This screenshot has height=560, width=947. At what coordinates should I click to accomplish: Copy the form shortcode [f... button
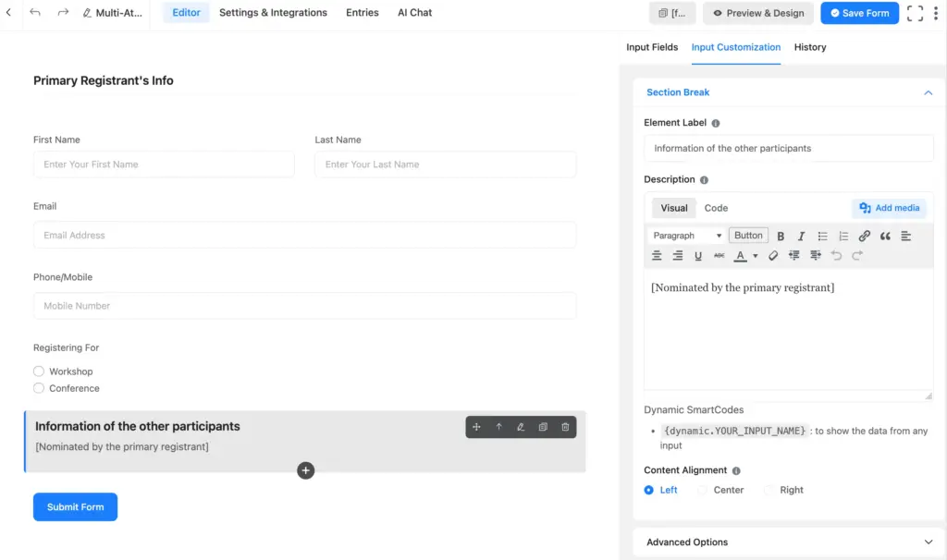click(x=672, y=13)
